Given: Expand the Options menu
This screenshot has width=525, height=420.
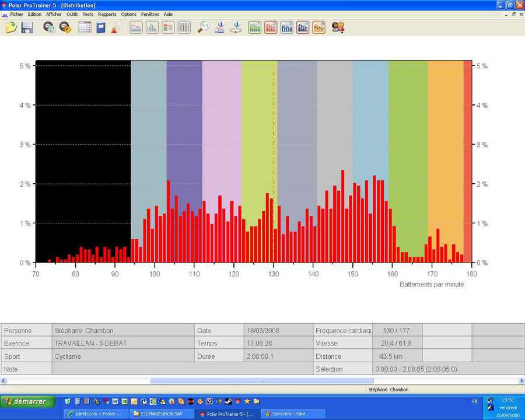Looking at the screenshot, I should tap(128, 14).
